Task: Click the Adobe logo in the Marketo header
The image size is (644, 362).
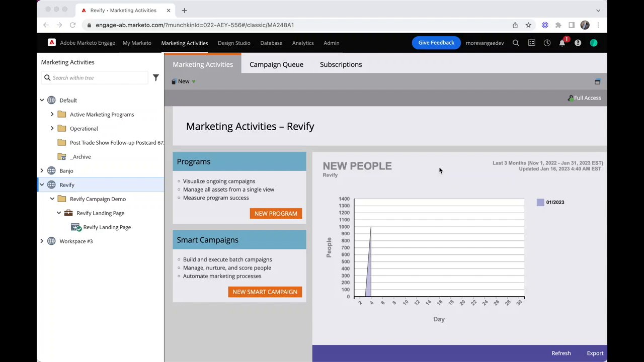Action: (x=52, y=43)
